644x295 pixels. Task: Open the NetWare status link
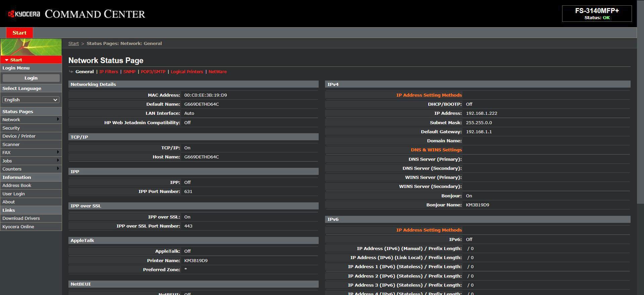point(218,72)
